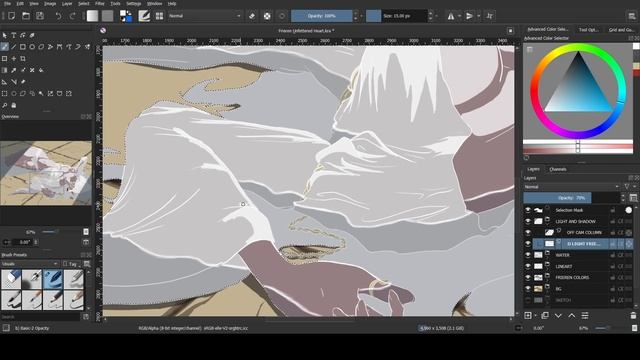Viewport: 640px width, 360px height.
Task: Select the Freehand Brush tool
Action: click(x=4, y=47)
